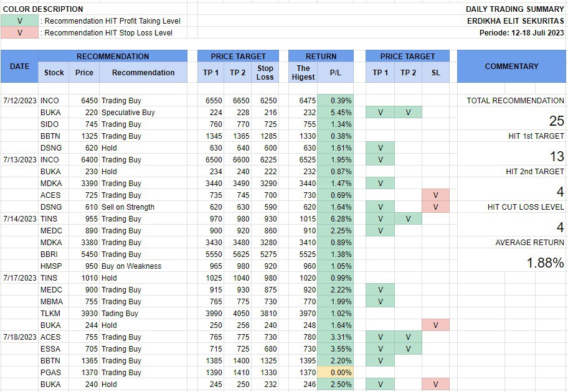Screen dimensions: 568x392
Task: Click the Stop Loss column header
Action: 265,73
